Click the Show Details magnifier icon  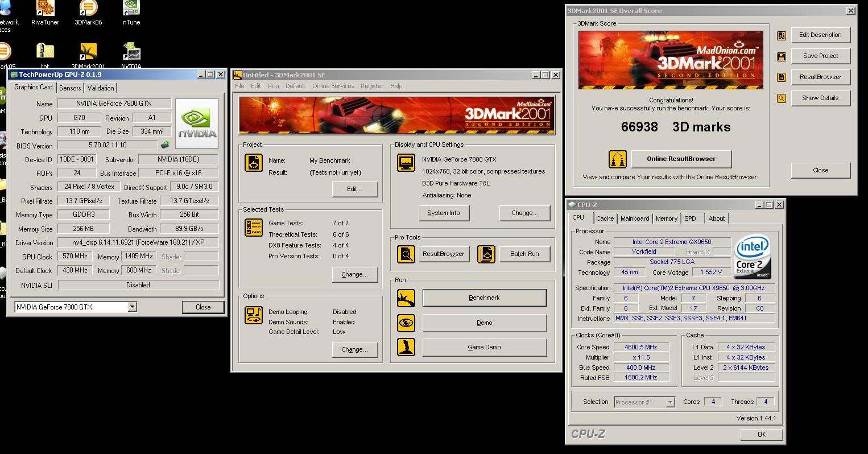coord(782,98)
